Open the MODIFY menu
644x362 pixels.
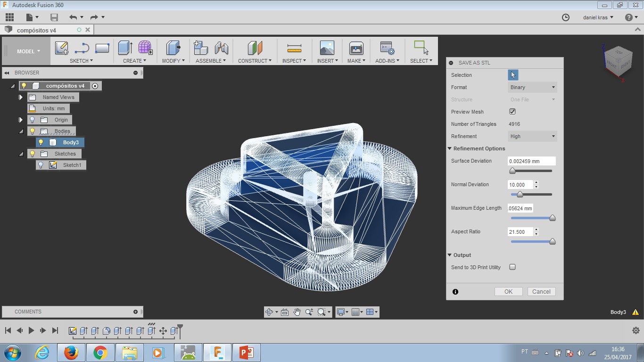point(173,61)
